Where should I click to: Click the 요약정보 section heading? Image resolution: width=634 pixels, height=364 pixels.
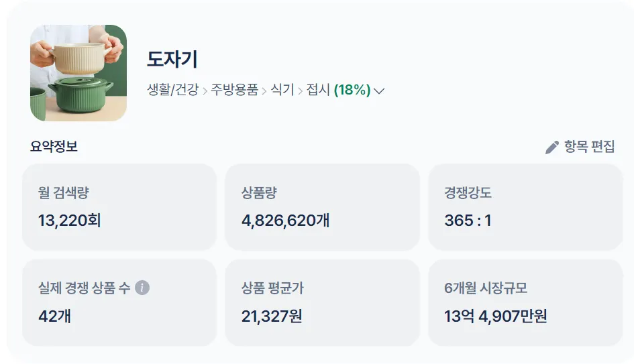[x=54, y=147]
